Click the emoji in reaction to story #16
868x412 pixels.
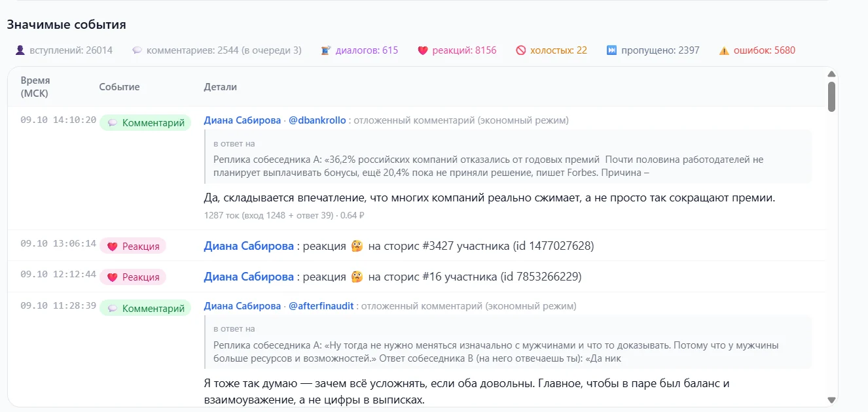point(357,277)
